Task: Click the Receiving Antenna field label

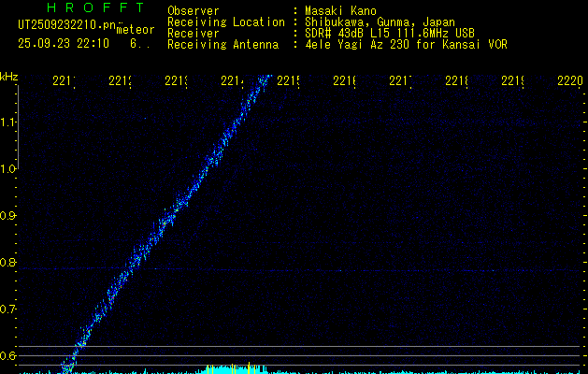Action: 222,44
